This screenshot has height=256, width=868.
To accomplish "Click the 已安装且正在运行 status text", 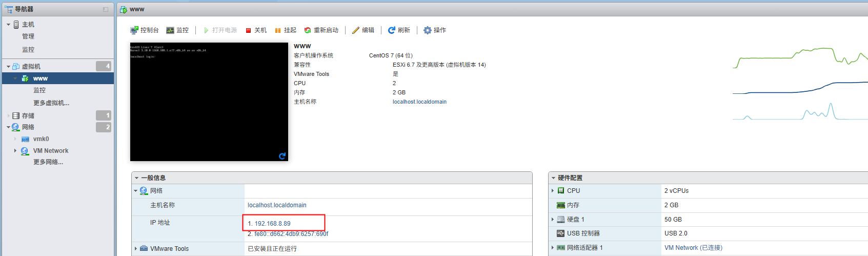I will pyautogui.click(x=272, y=249).
